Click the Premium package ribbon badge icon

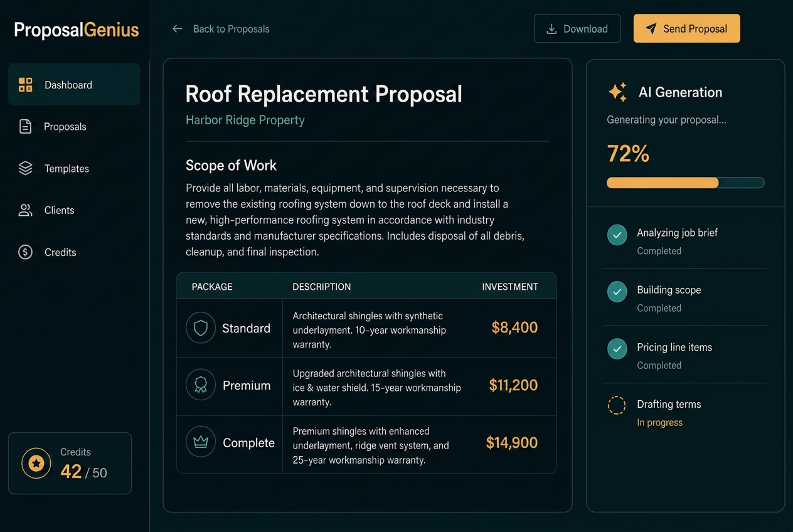201,385
